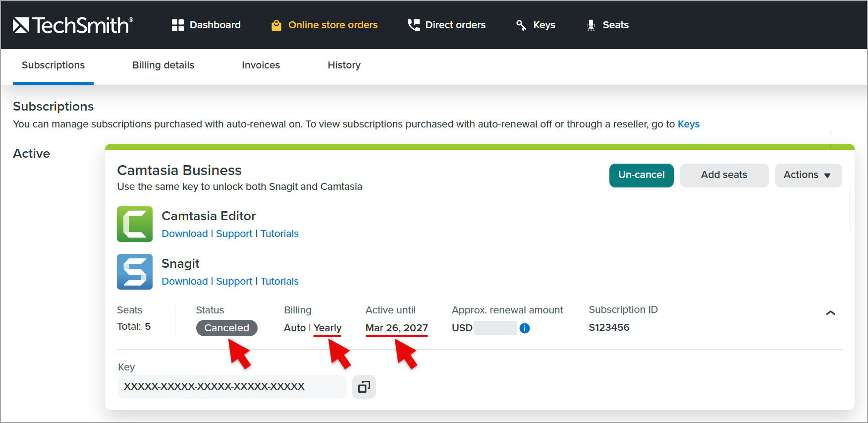The image size is (868, 423).
Task: Click the 'Yearly' billing text
Action: pos(327,328)
